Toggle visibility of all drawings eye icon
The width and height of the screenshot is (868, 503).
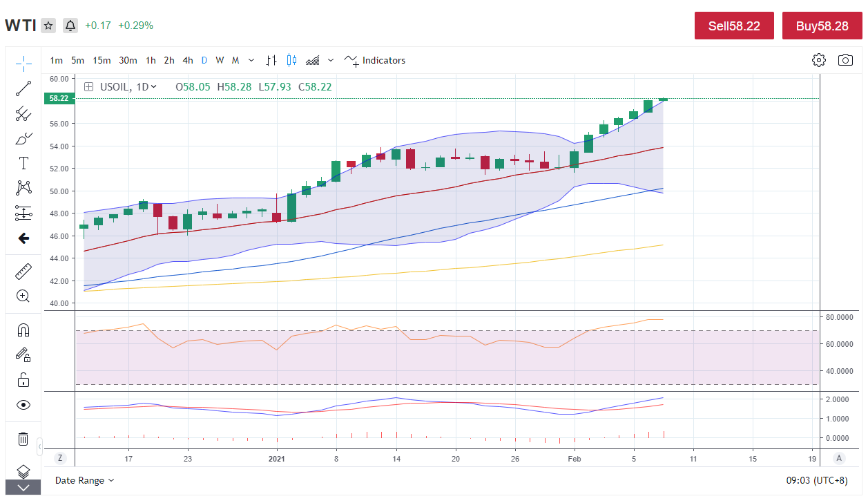[x=23, y=405]
